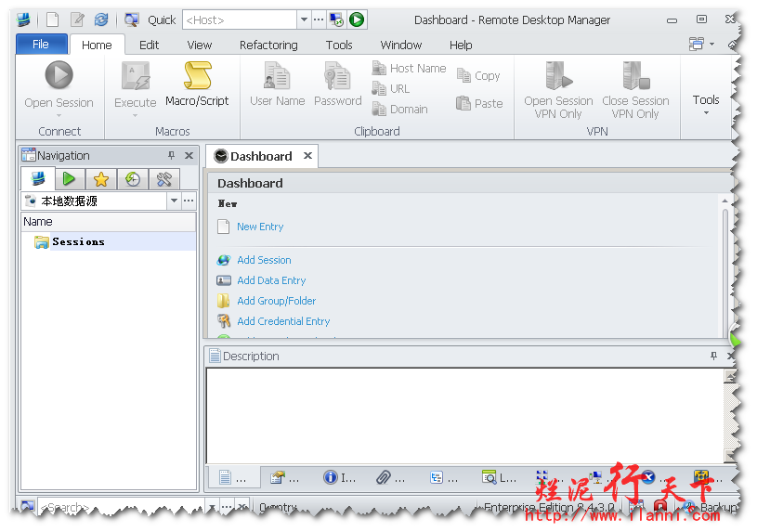
Task: Click the Open Session play icon
Action: click(x=59, y=75)
